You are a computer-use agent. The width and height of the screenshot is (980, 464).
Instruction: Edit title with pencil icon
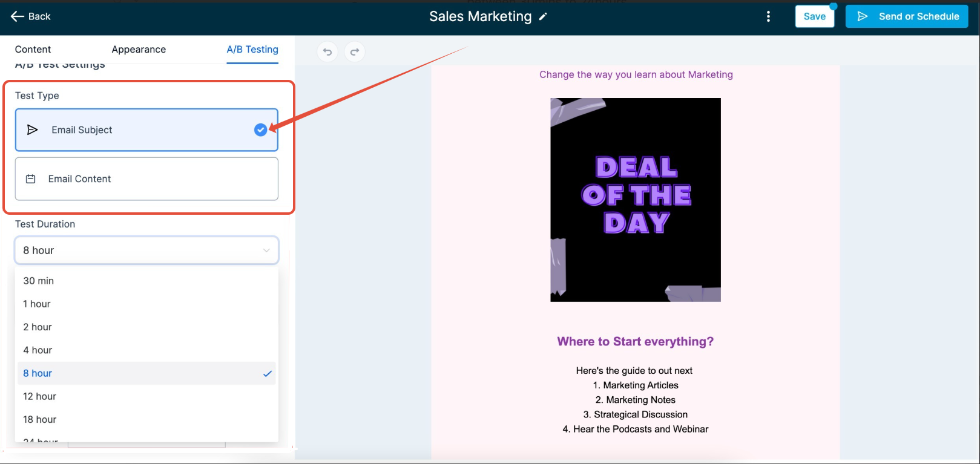click(x=543, y=17)
